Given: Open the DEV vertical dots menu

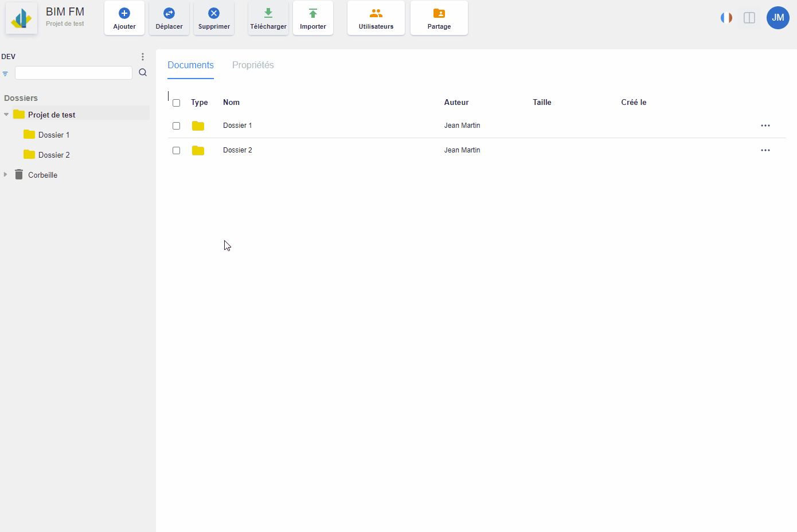Looking at the screenshot, I should click(x=143, y=57).
